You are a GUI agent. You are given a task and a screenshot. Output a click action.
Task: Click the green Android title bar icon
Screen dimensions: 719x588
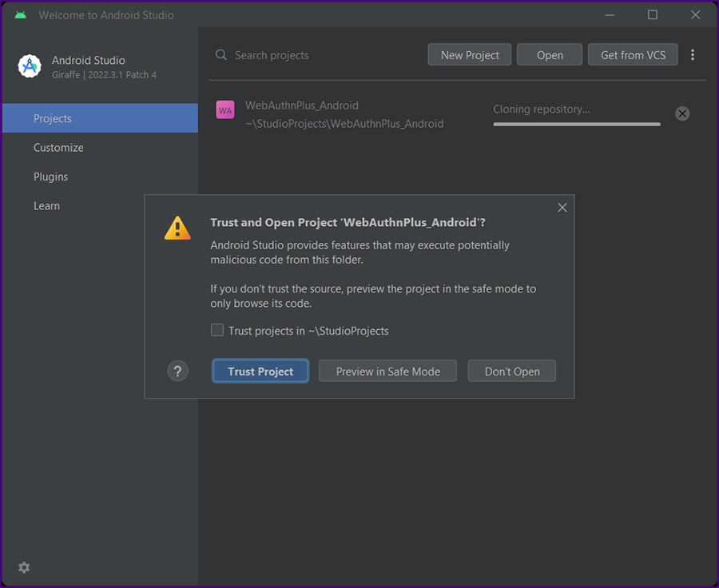pos(21,15)
